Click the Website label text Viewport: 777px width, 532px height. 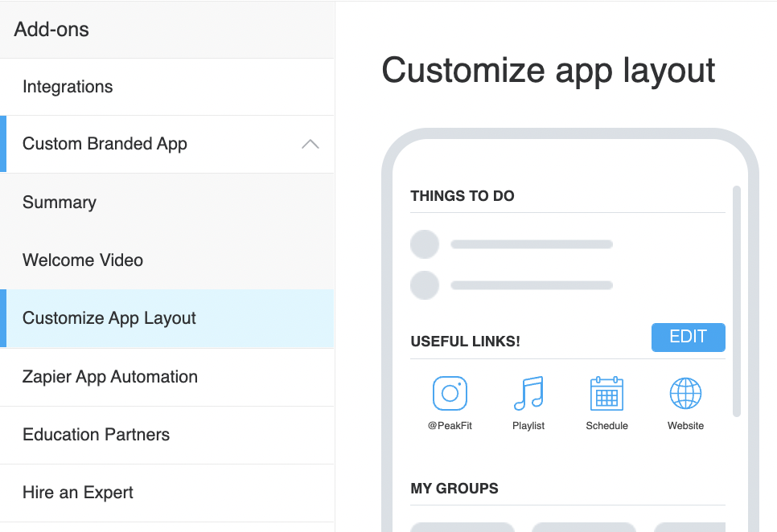(x=685, y=426)
